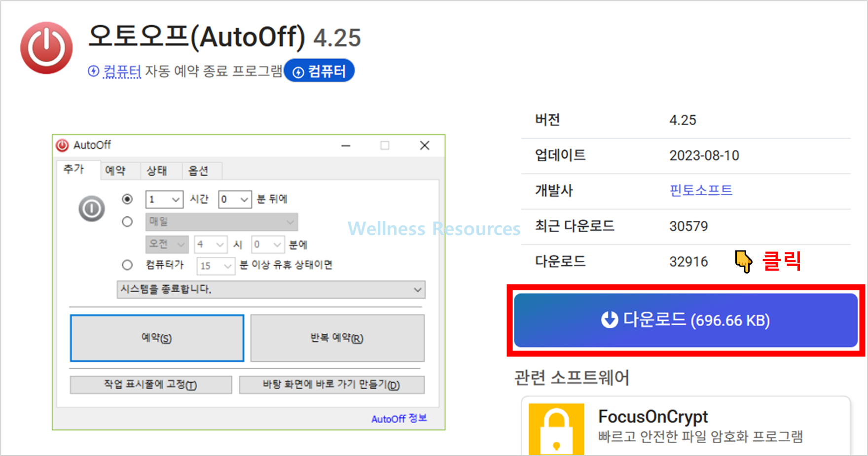Viewport: 868px width, 456px height.
Task: Click the 다운로드 (696.66 KB) button
Action: (x=686, y=320)
